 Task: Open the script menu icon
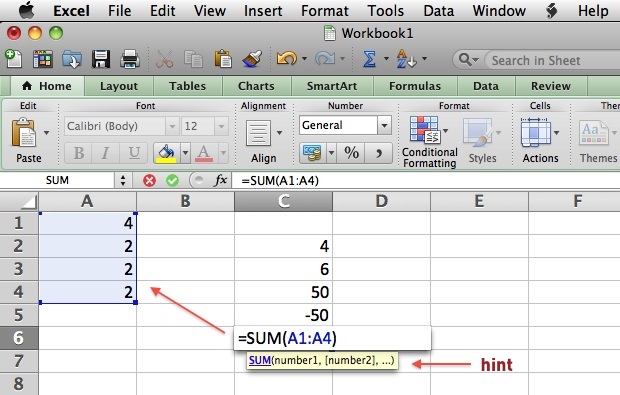pos(552,11)
